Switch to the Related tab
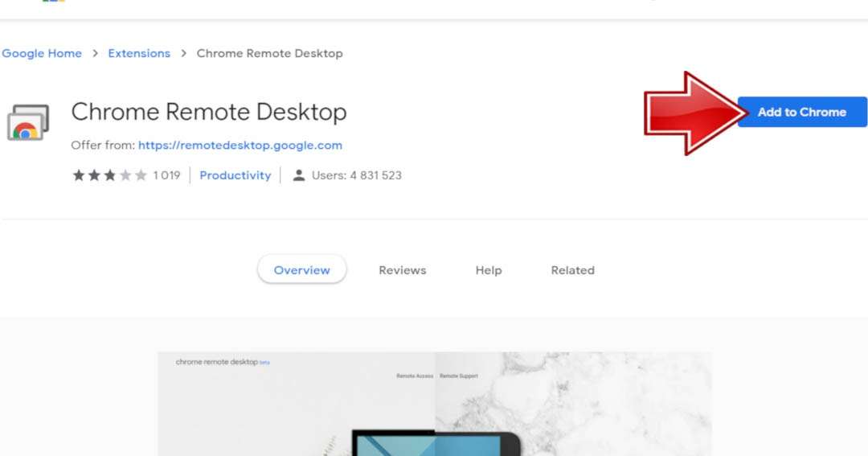The image size is (868, 456). (572, 270)
